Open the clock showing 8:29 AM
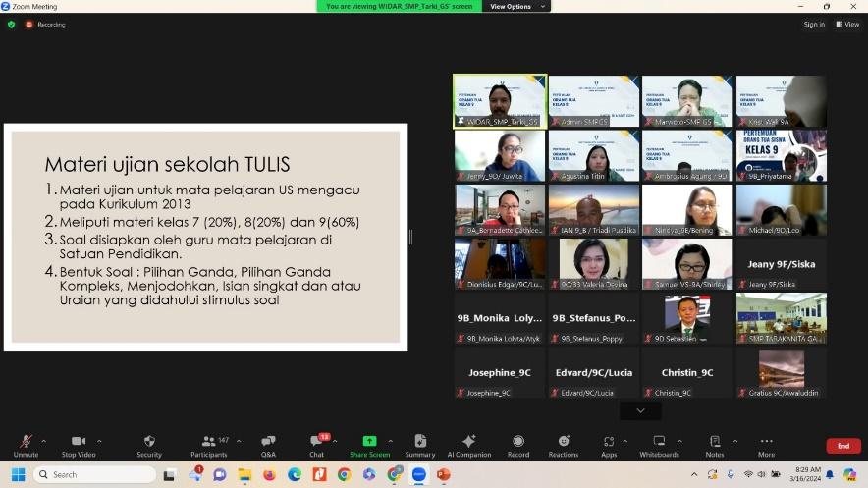This screenshot has height=488, width=868. tap(805, 474)
